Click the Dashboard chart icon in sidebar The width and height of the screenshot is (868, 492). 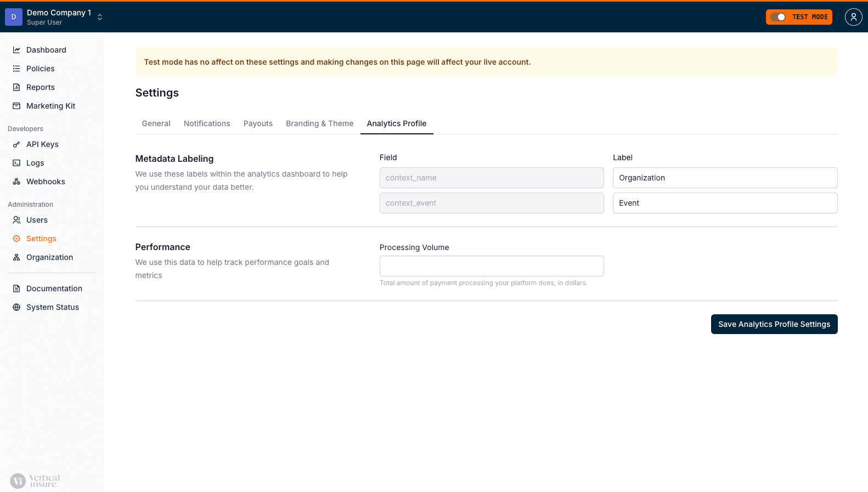16,50
